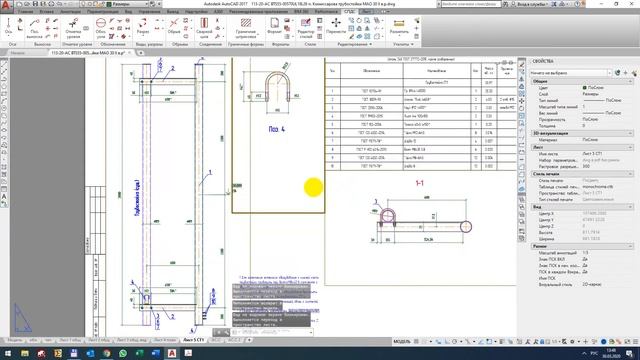The height and width of the screenshot is (360, 640).
Task: Open the Редактор стилей style editor
Action: click(x=306, y=28)
